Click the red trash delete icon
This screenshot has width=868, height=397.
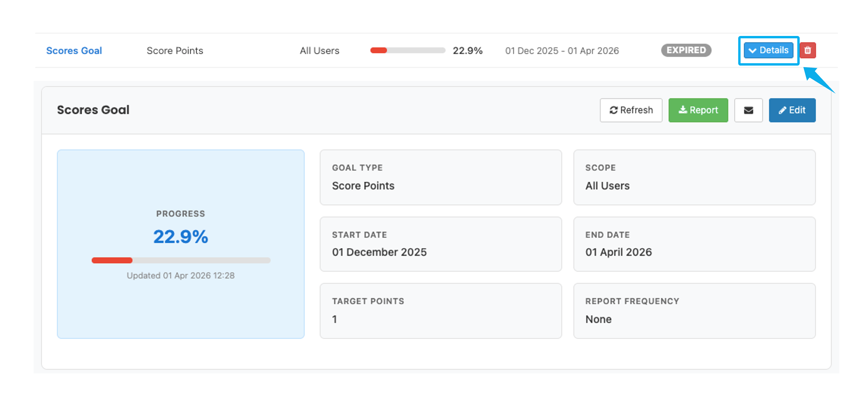807,50
